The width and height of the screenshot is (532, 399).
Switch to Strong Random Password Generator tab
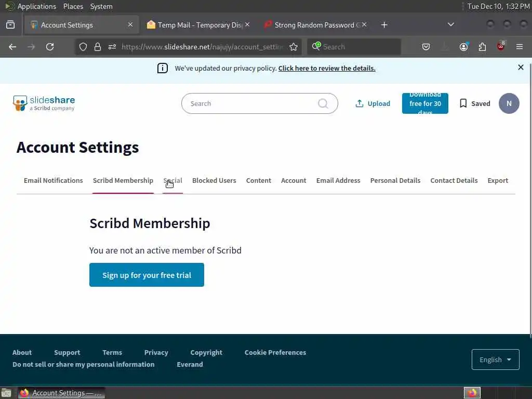coord(316,25)
